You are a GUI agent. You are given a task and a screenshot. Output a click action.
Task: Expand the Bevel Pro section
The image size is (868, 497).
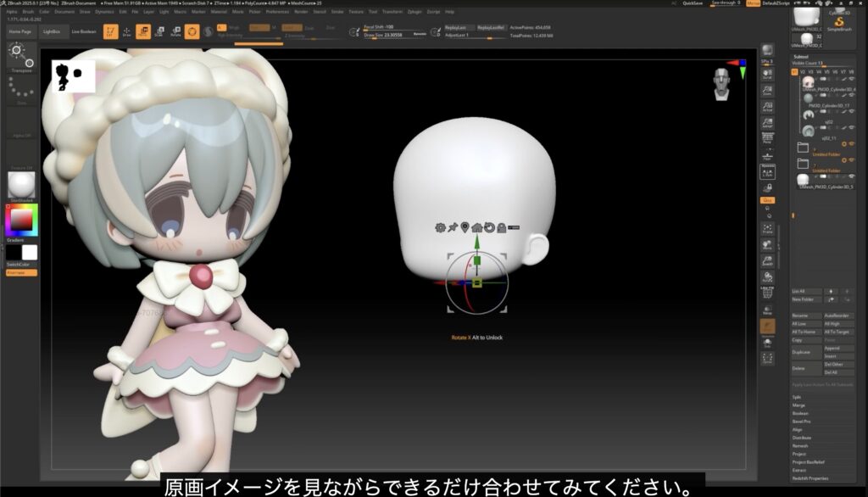(801, 422)
